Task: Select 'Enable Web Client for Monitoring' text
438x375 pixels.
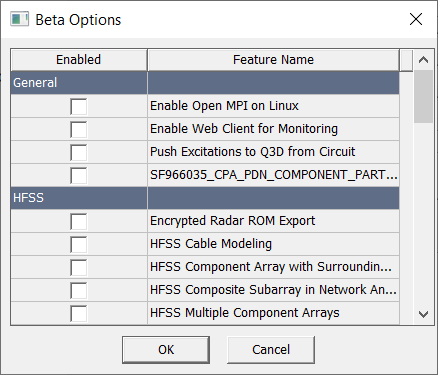Action: click(244, 129)
